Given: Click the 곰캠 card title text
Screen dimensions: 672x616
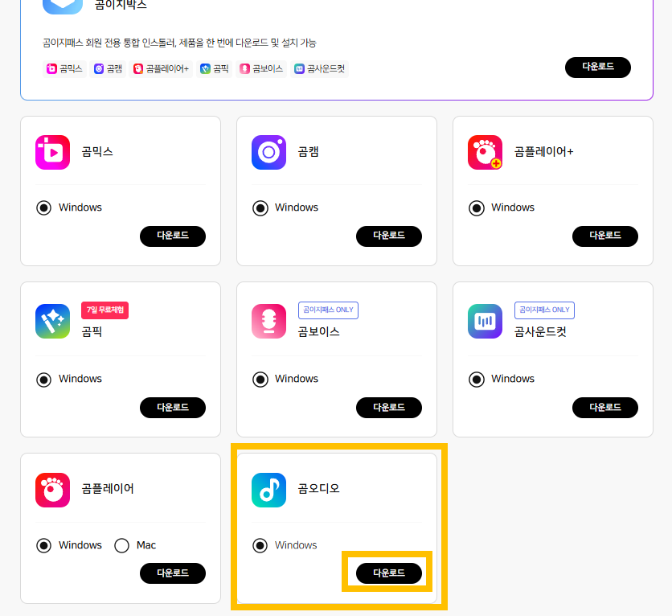Looking at the screenshot, I should tap(308, 152).
